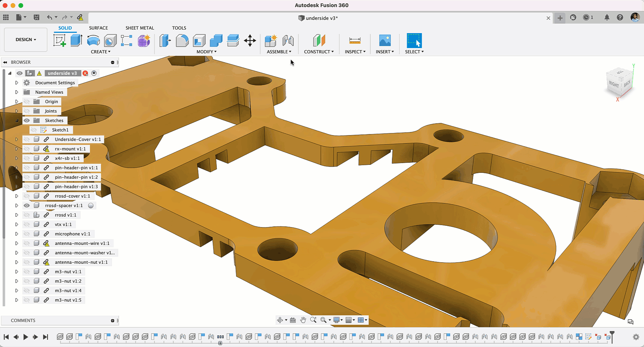
Task: Switch to the SURFACE tab
Action: 98,28
